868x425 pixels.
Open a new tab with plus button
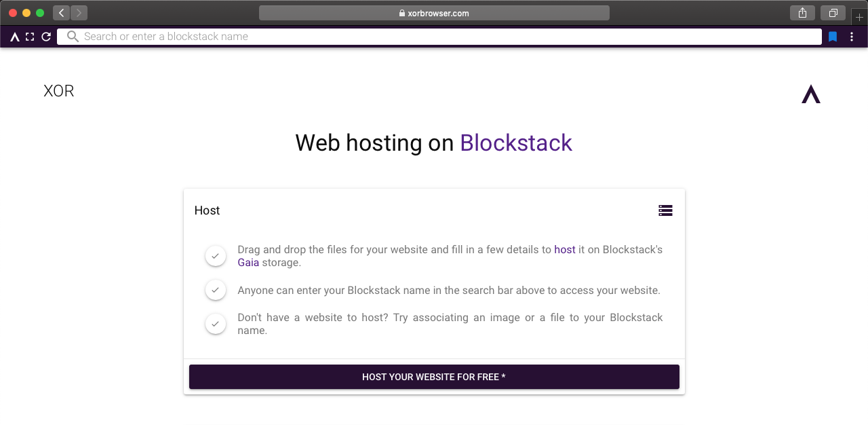[859, 17]
